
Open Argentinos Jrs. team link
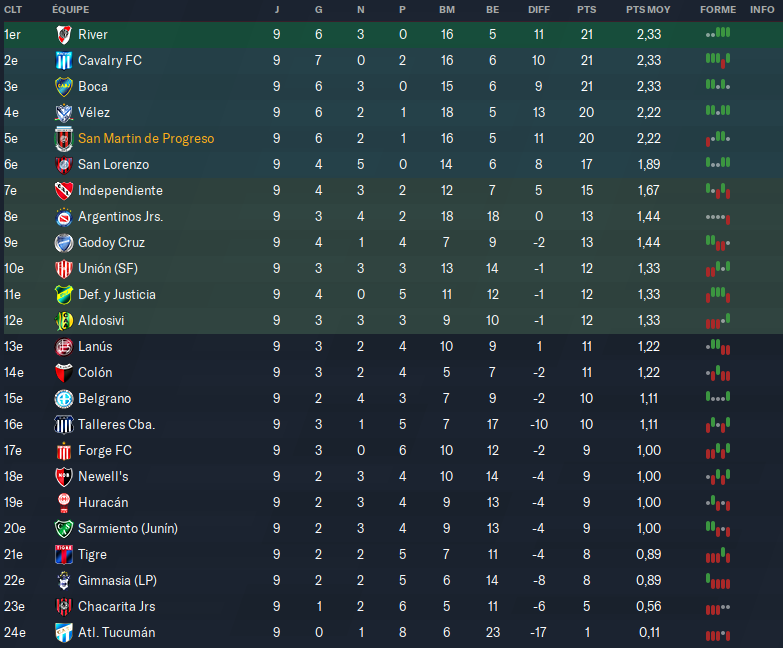pyautogui.click(x=120, y=217)
